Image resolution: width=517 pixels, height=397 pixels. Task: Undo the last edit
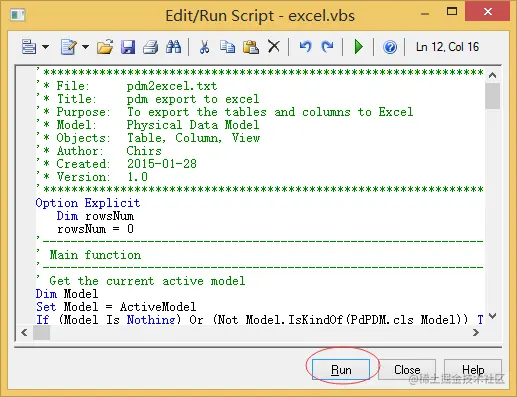pyautogui.click(x=305, y=47)
